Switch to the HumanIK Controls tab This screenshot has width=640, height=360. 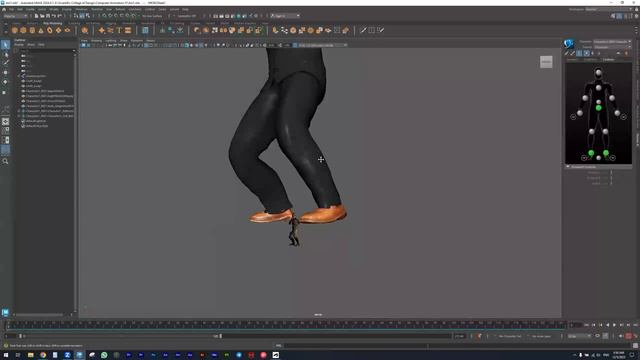(x=608, y=60)
